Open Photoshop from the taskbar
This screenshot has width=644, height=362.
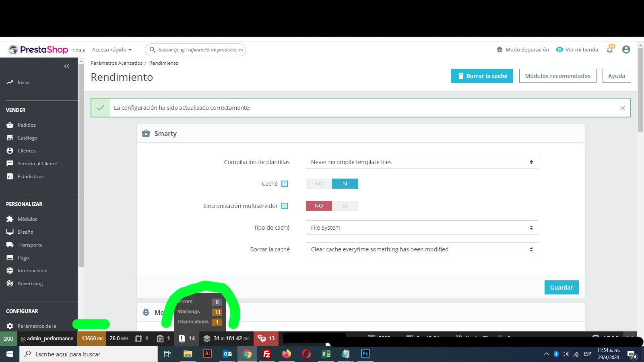coord(365,354)
